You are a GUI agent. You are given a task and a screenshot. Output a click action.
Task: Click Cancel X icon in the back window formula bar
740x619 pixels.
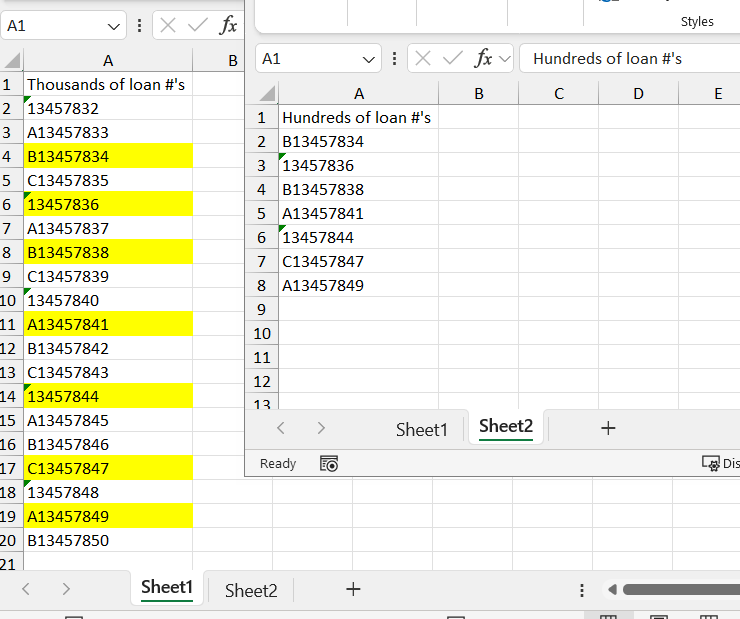tap(168, 25)
